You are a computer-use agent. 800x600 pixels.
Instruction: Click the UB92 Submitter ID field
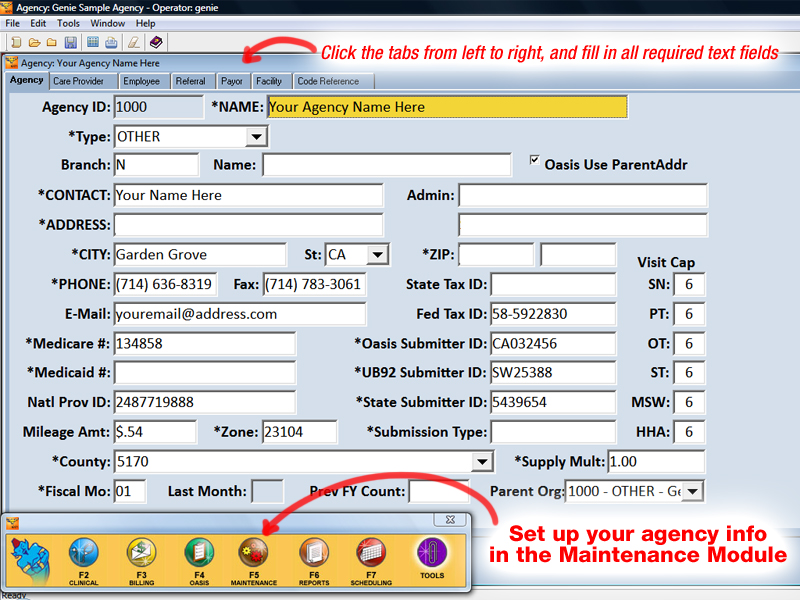(x=553, y=372)
